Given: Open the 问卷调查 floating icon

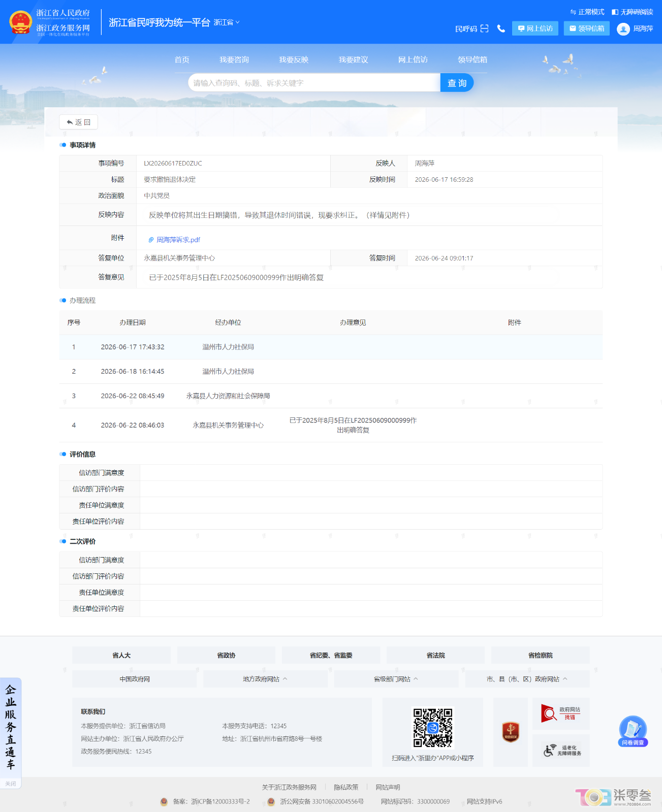Looking at the screenshot, I should 633,731.
